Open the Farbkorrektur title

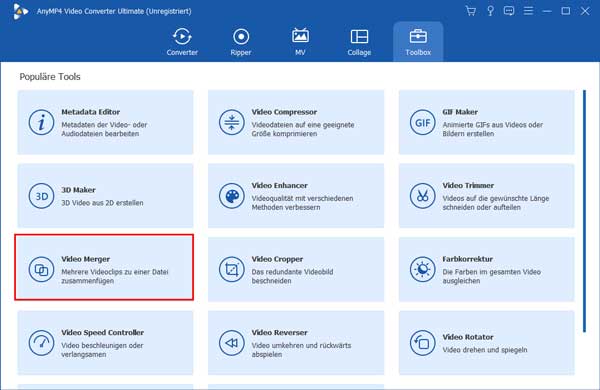(x=467, y=259)
